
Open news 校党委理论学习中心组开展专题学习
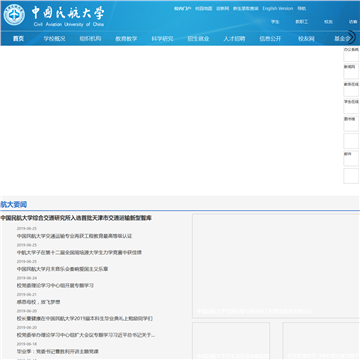[55, 286]
